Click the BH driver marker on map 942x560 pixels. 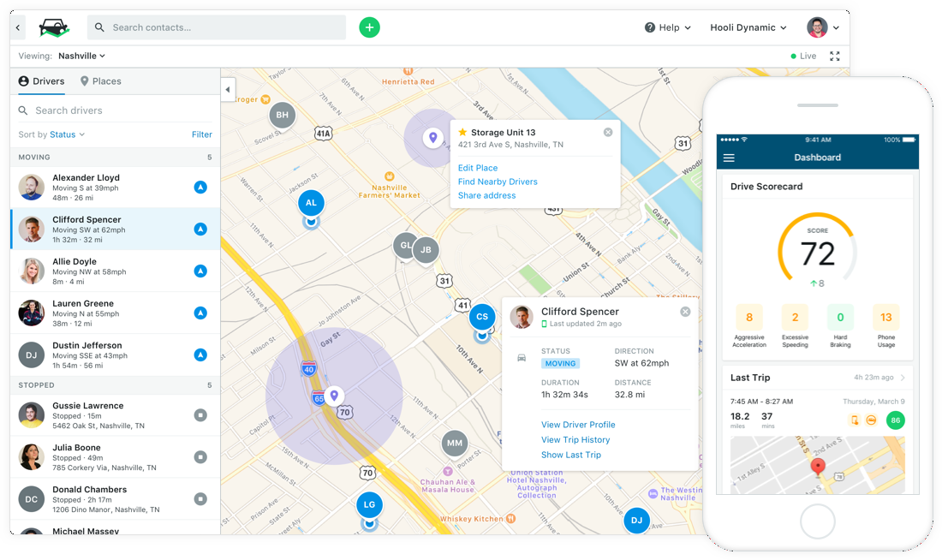tap(282, 115)
